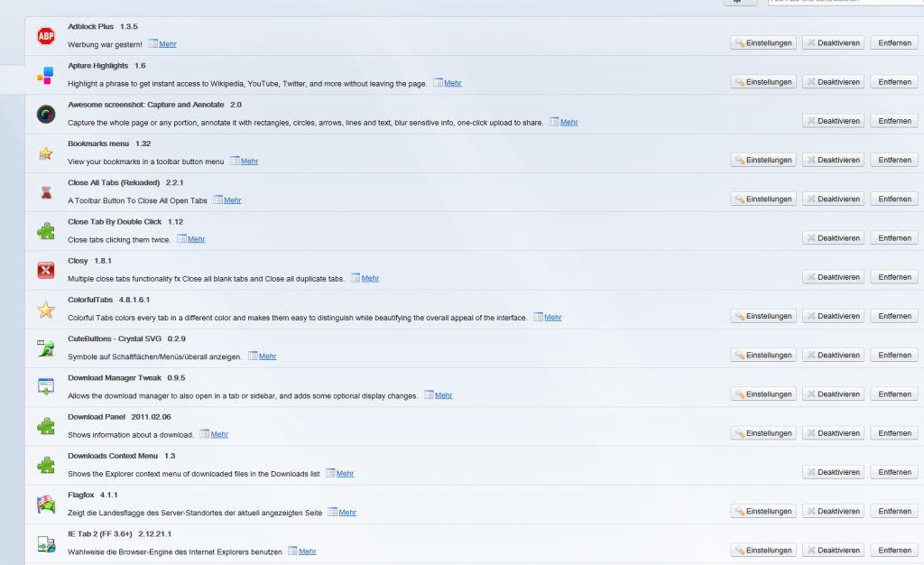Entfernen Downloads Context Menu

click(894, 472)
